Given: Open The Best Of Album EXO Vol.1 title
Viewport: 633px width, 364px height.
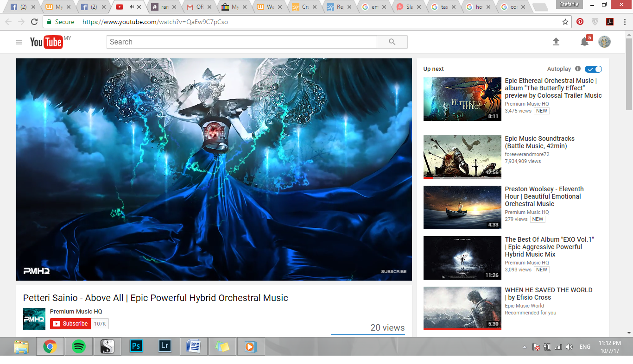Looking at the screenshot, I should click(550, 247).
